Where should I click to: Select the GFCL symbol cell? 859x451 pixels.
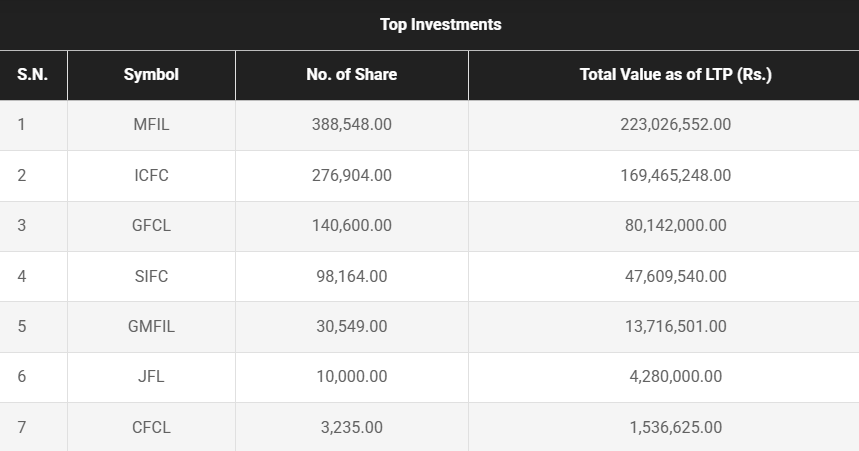pos(151,226)
